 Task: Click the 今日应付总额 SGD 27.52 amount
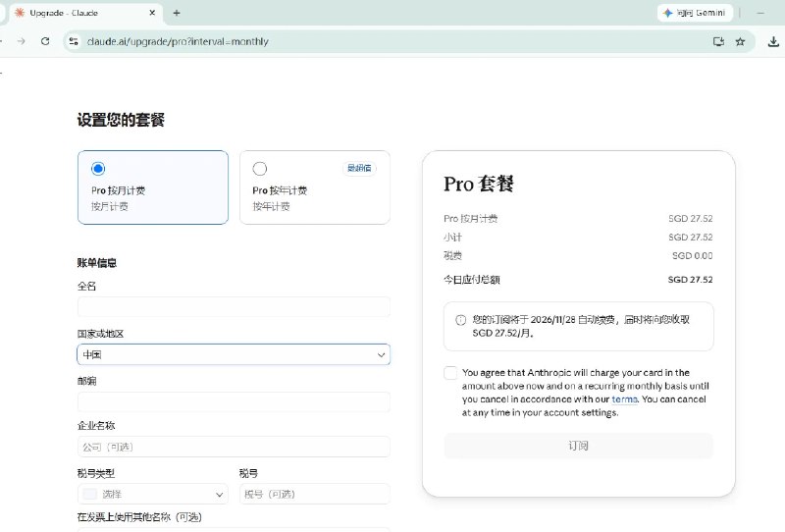click(691, 280)
